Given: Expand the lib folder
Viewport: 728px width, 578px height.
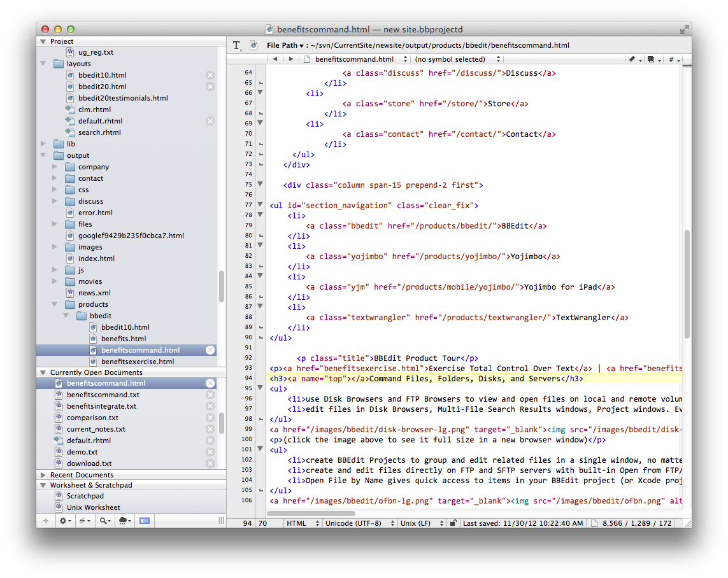Looking at the screenshot, I should click(x=43, y=144).
